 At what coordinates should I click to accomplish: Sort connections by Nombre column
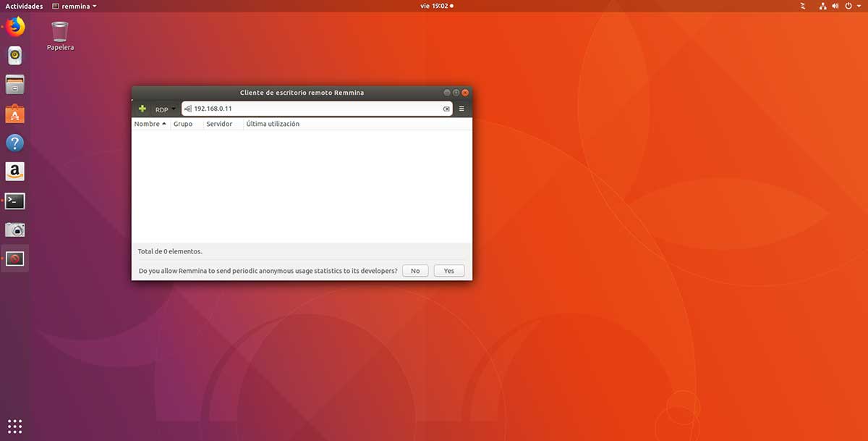pyautogui.click(x=150, y=124)
